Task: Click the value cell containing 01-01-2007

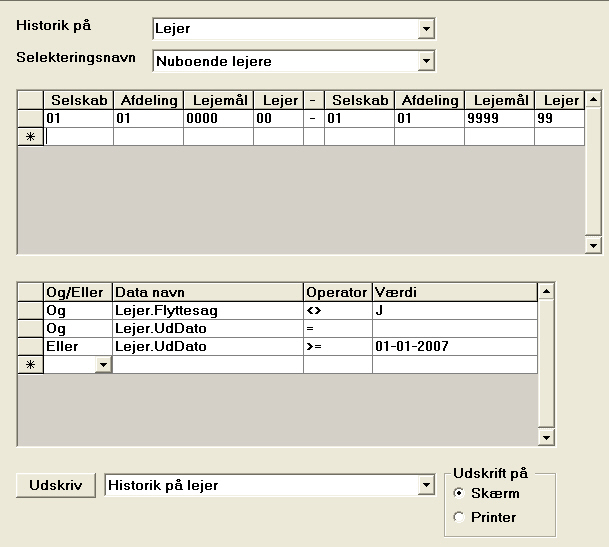Action: [x=454, y=346]
